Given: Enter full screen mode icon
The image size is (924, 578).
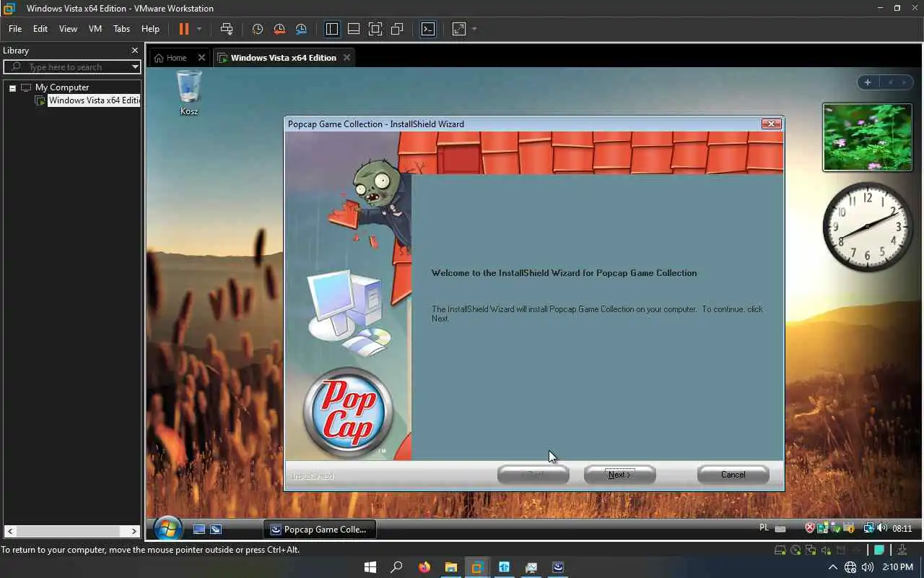Looking at the screenshot, I should (375, 29).
